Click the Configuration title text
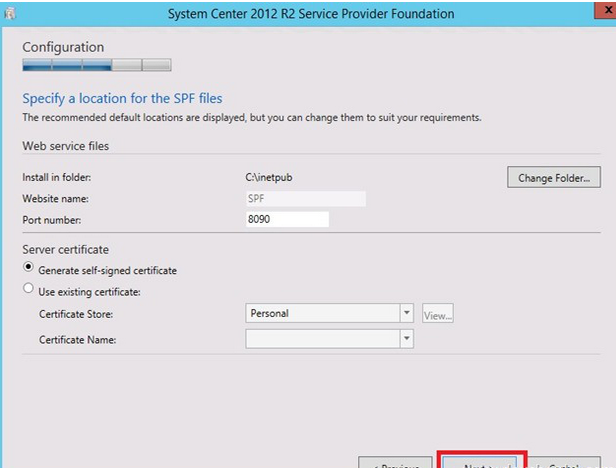 pyautogui.click(x=63, y=47)
